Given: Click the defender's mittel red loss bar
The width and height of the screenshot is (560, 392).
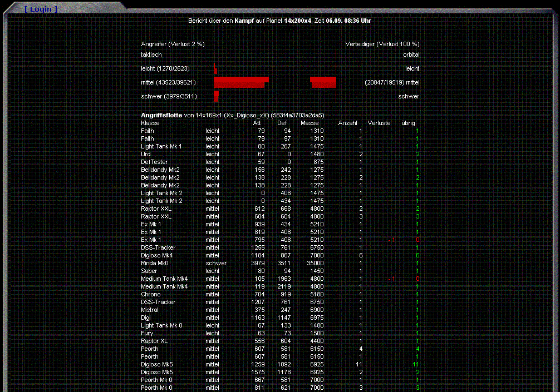Looking at the screenshot, I should (x=323, y=82).
